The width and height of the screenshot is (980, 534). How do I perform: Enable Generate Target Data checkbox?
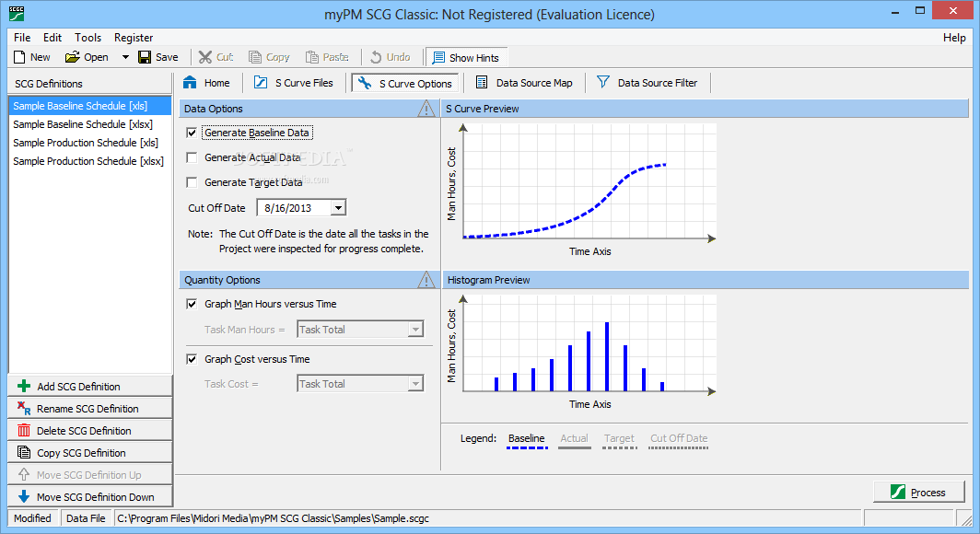point(192,182)
